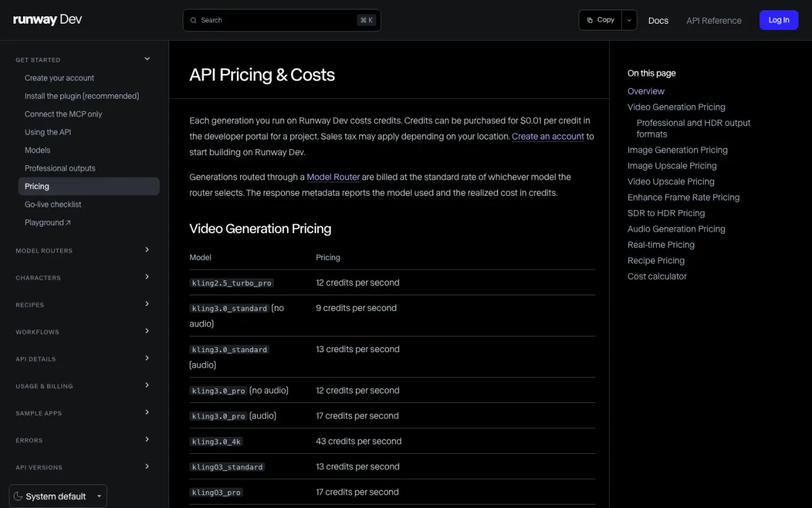This screenshot has width=812, height=508.
Task: Click the kling2.5_turbo_pro model cell
Action: coord(231,282)
